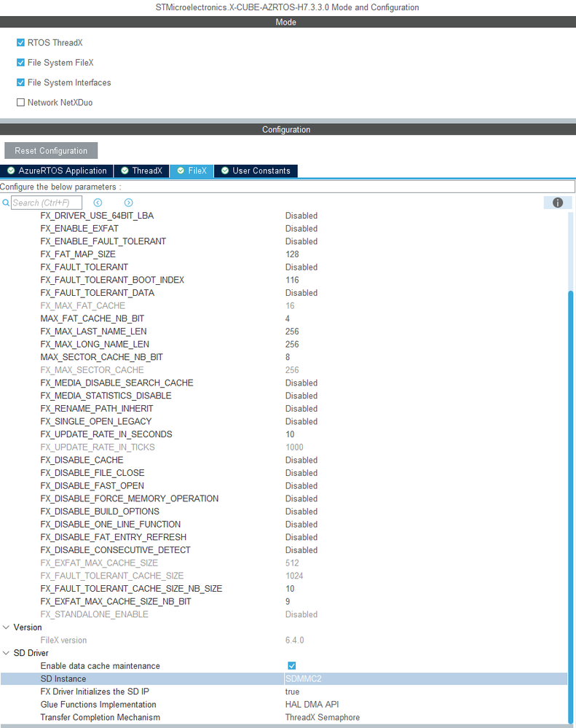576x728 pixels.
Task: Click the vertical scrollbar thumb
Action: (x=571, y=506)
